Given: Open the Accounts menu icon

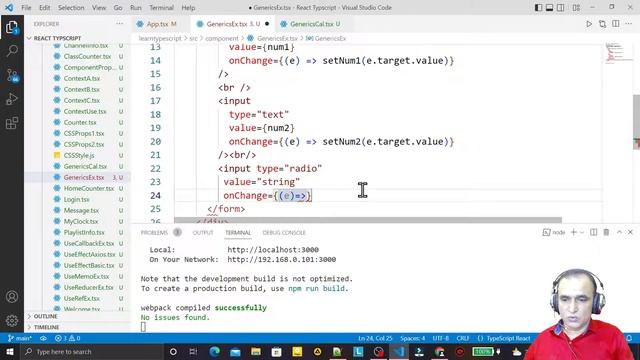Looking at the screenshot, I should tap(12, 297).
